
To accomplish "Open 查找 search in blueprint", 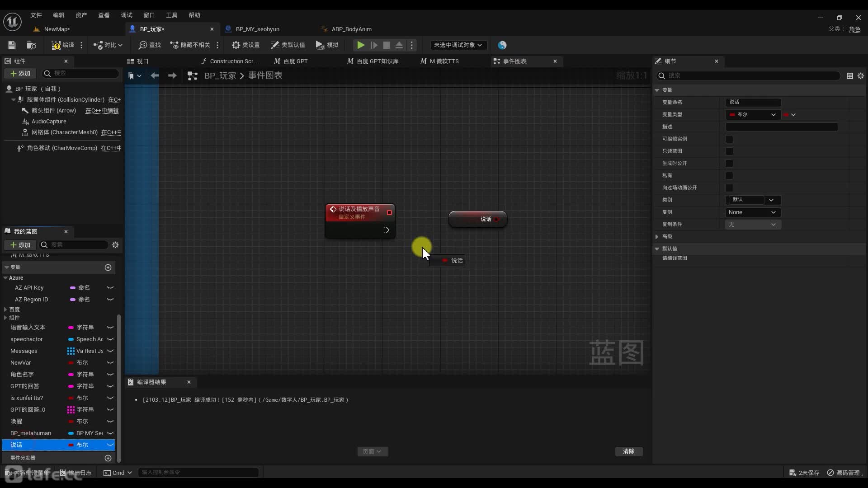I will point(150,45).
